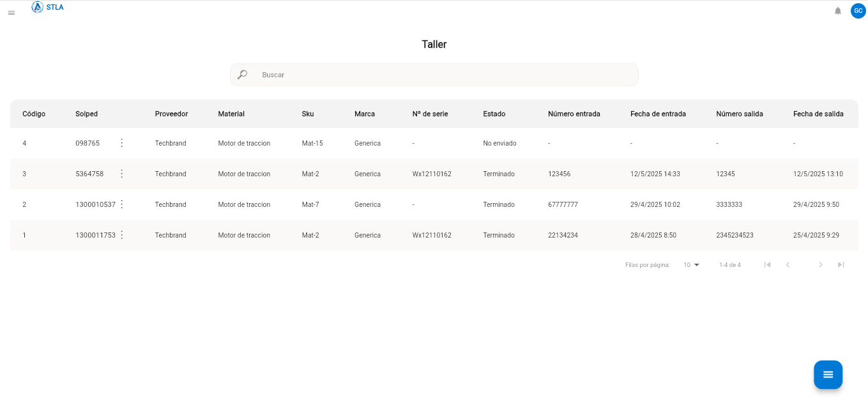This screenshot has width=868, height=403.
Task: Focus the Buscar search field
Action: point(434,75)
